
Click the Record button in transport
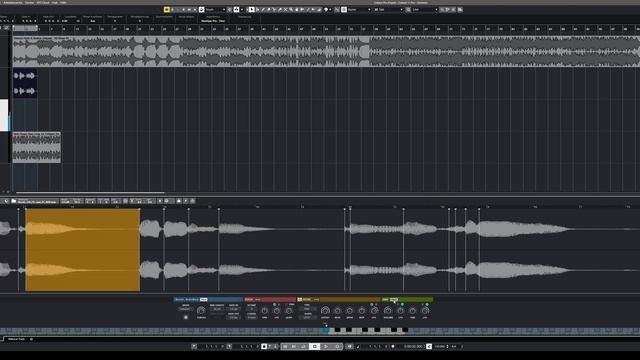[337, 346]
